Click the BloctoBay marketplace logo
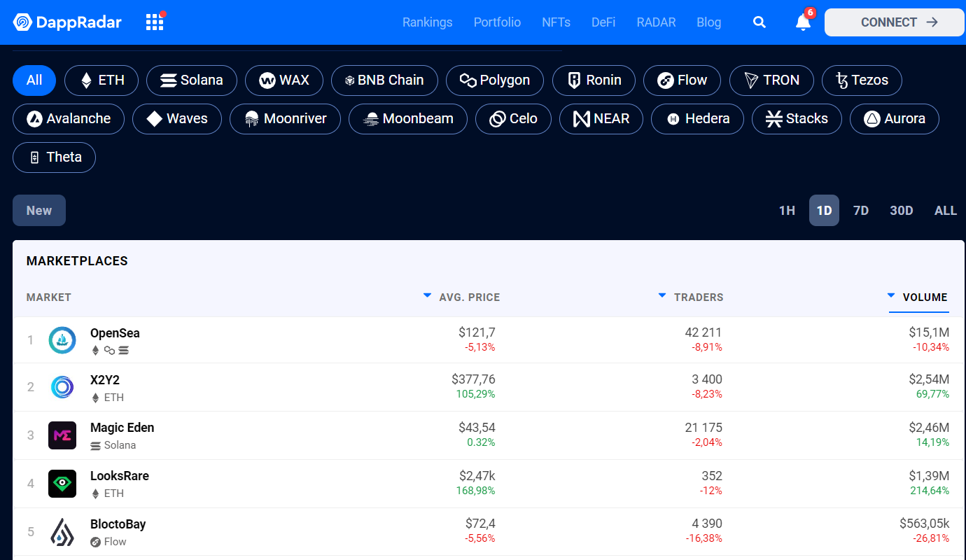Viewport: 966px width, 560px height. tap(62, 532)
